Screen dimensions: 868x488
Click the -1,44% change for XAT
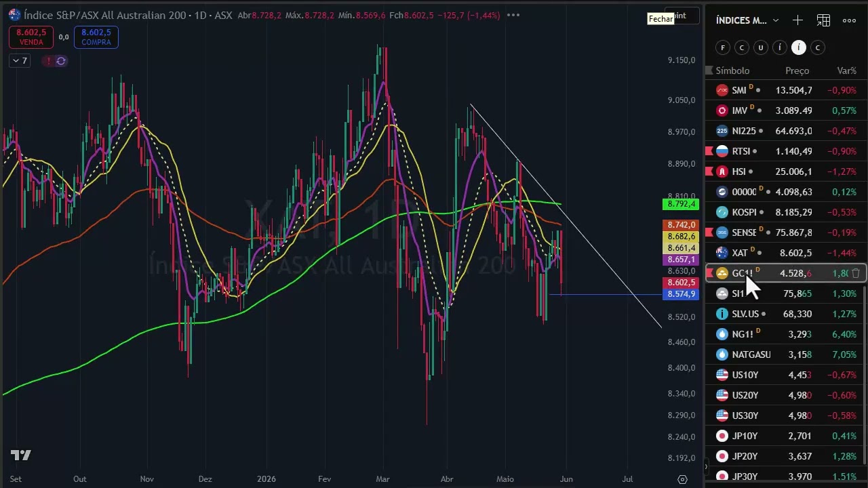[843, 253]
